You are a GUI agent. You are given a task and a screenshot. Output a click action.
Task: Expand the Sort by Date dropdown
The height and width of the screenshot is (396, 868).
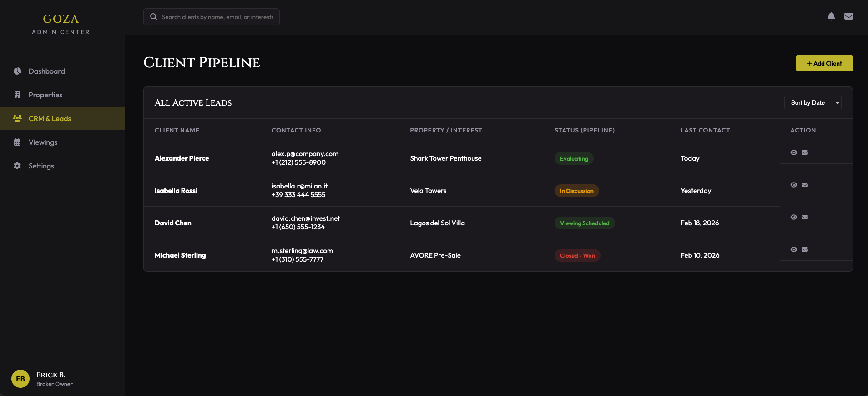coord(812,103)
